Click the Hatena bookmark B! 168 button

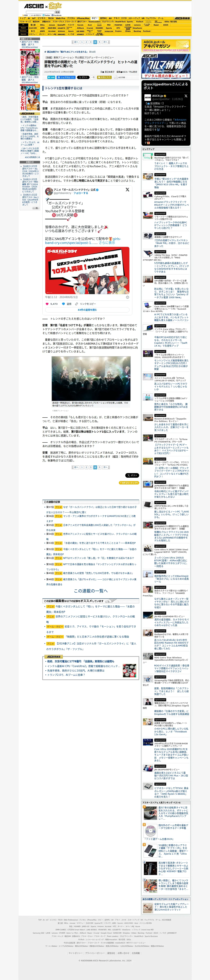coord(51,77)
